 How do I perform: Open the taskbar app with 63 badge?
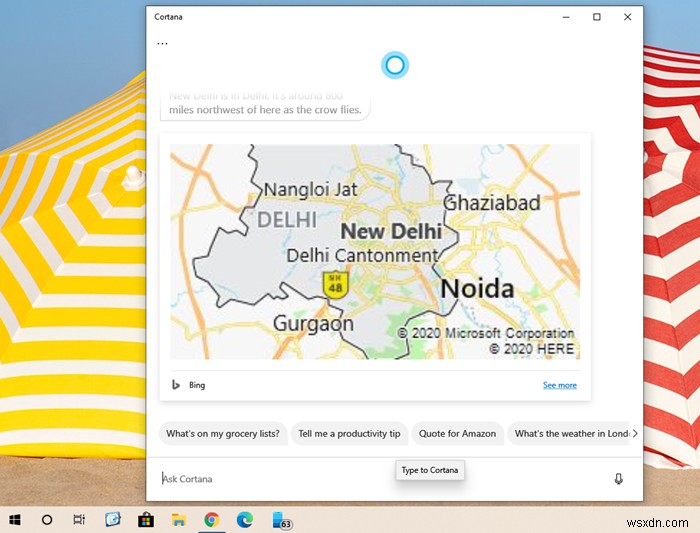coord(281,521)
